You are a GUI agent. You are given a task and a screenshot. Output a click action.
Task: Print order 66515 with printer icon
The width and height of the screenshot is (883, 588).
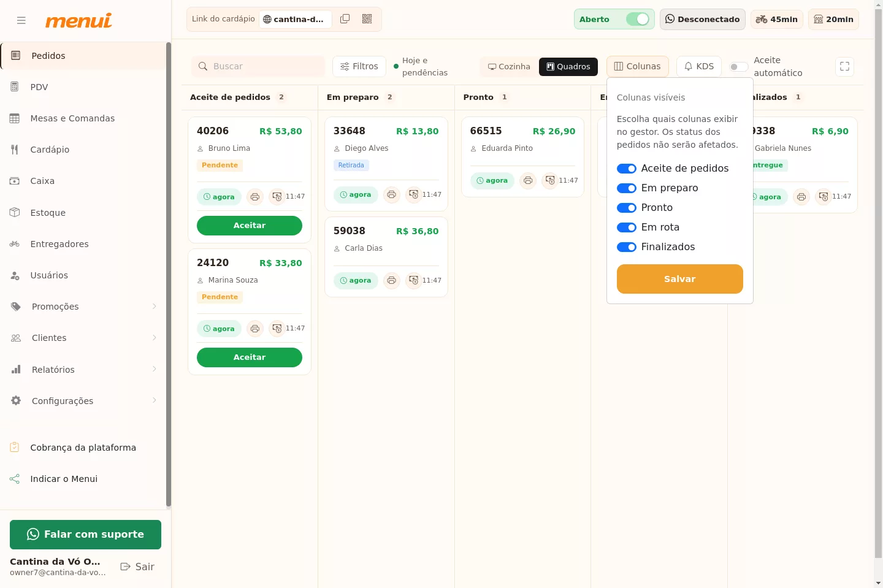528,181
